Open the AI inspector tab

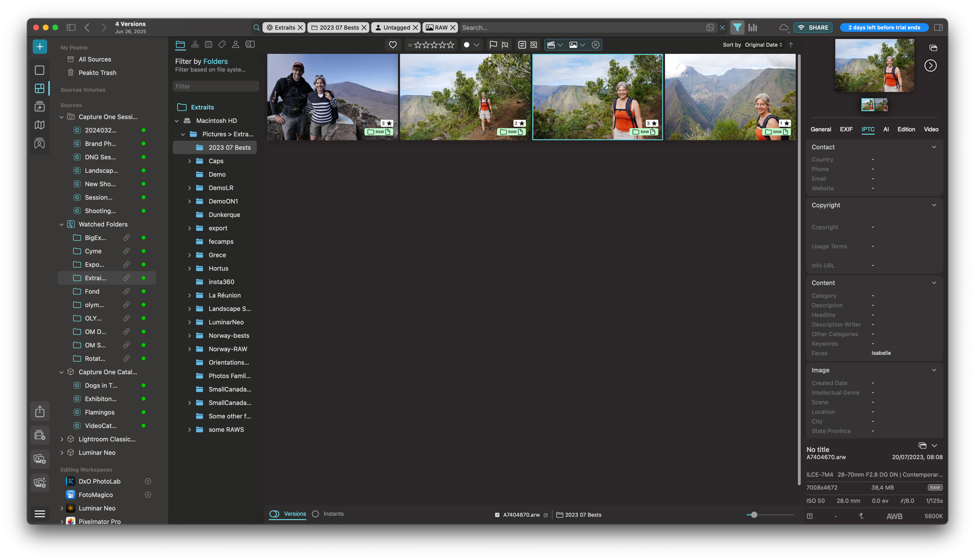[x=886, y=129]
